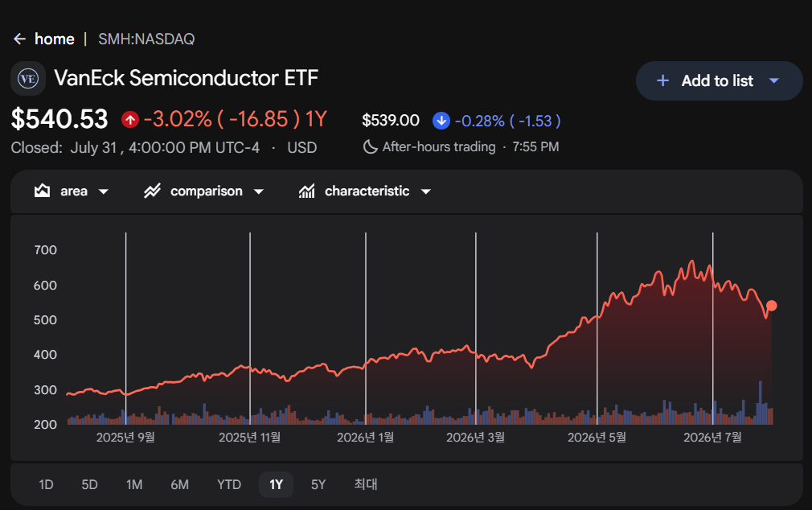The width and height of the screenshot is (812, 510).
Task: Open the characteristic dropdown
Action: pos(365,191)
